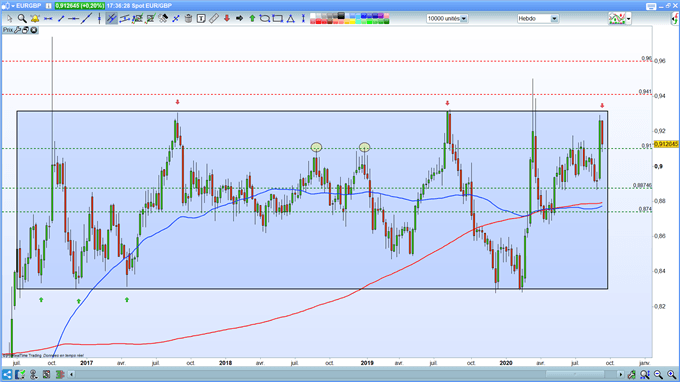
Task: Select the text box tool
Action: point(201,19)
